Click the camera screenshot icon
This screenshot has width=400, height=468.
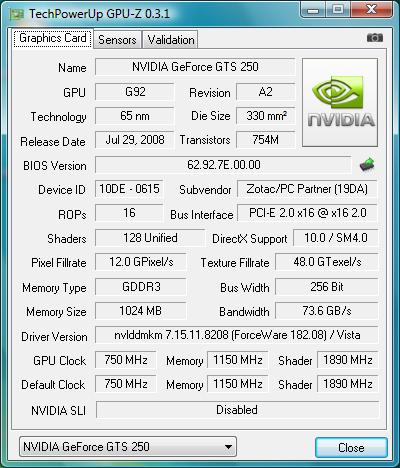[x=375, y=38]
